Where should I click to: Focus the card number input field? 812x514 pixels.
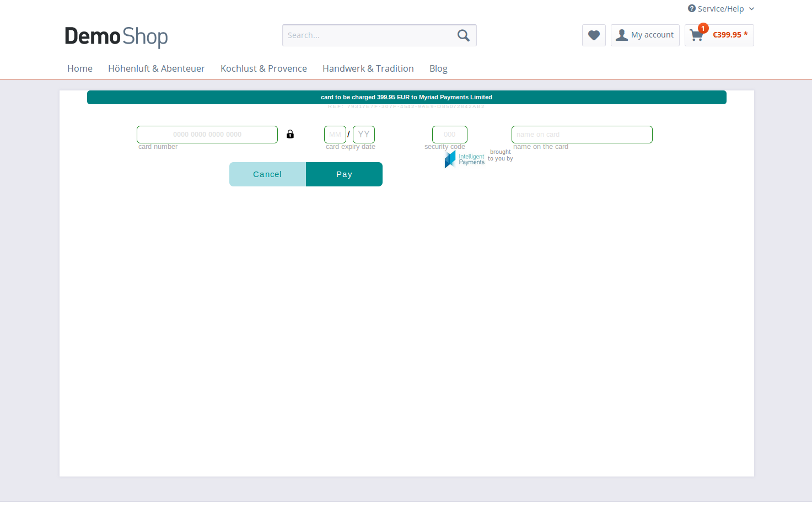tap(207, 135)
